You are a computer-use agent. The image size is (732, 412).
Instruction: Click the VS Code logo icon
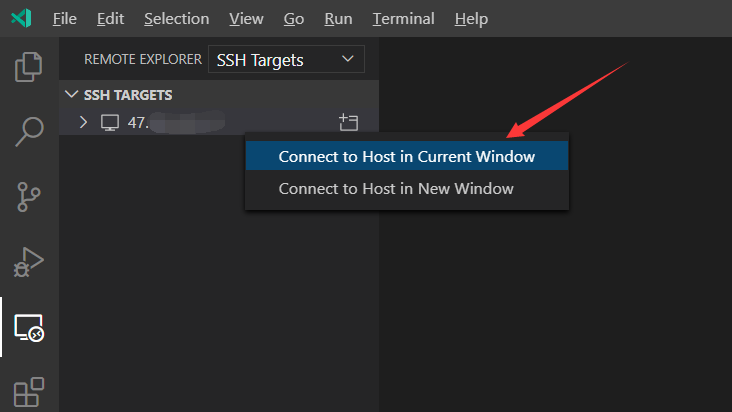pyautogui.click(x=21, y=19)
